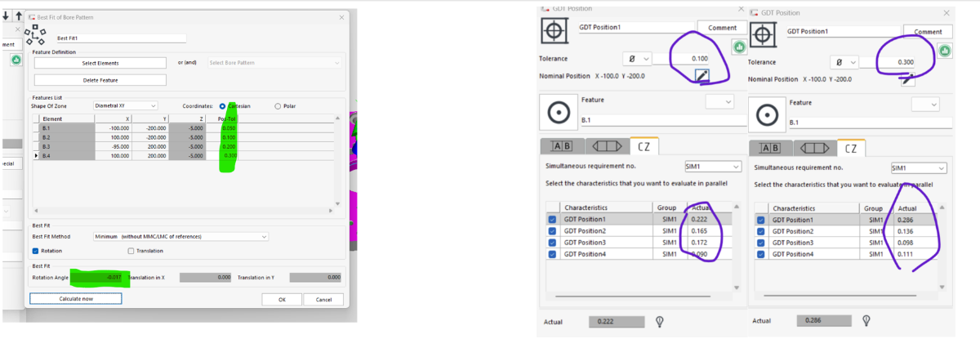The image size is (980, 339).
Task: Click B.2 row element cell
Action: point(67,137)
